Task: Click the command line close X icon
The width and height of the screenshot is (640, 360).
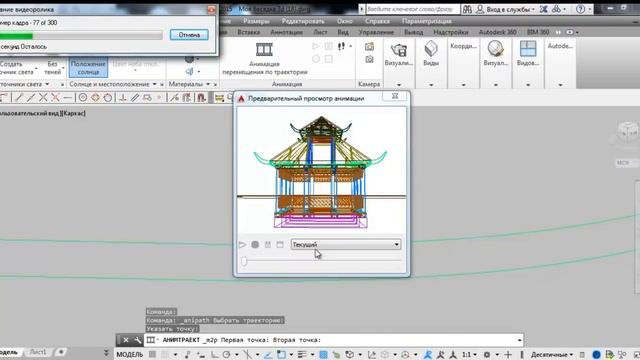Action: [x=126, y=340]
